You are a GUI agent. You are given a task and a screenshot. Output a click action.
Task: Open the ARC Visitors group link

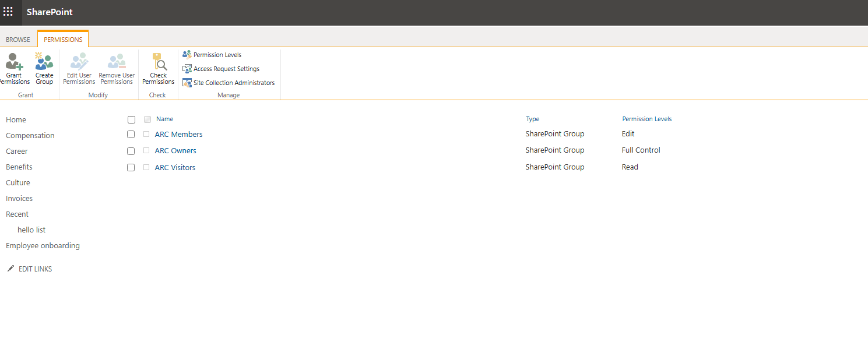pyautogui.click(x=175, y=168)
